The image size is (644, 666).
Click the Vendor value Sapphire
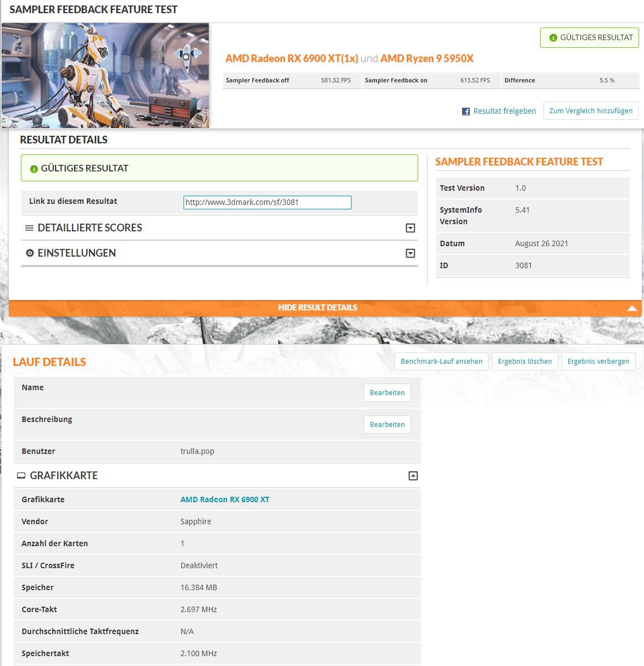196,521
